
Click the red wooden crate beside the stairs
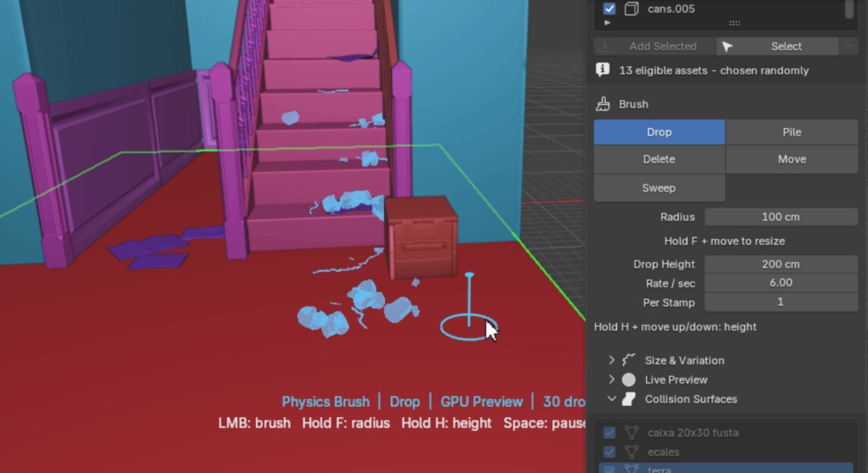[x=422, y=237]
